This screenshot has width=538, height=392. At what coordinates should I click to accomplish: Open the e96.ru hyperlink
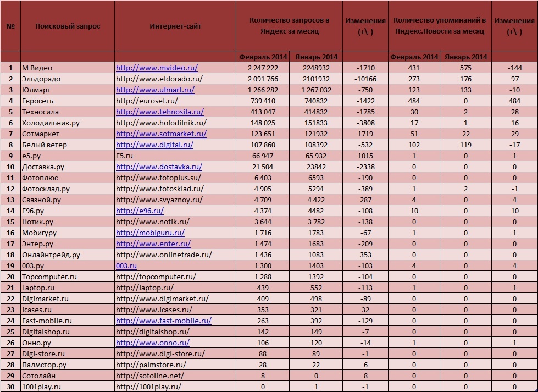(x=140, y=211)
